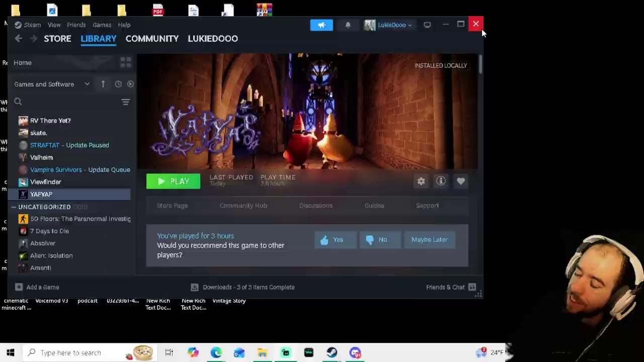
Task: Click the Maybe Later button
Action: 429,240
